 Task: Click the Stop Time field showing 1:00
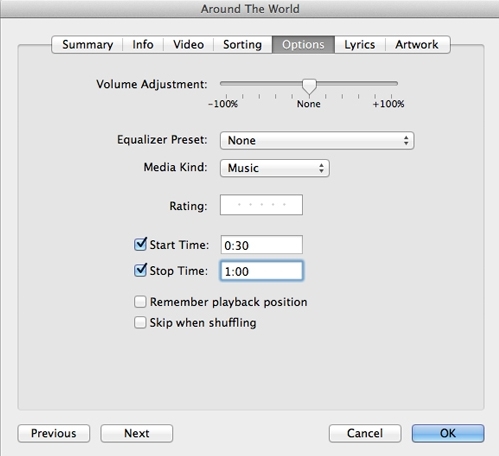point(262,271)
